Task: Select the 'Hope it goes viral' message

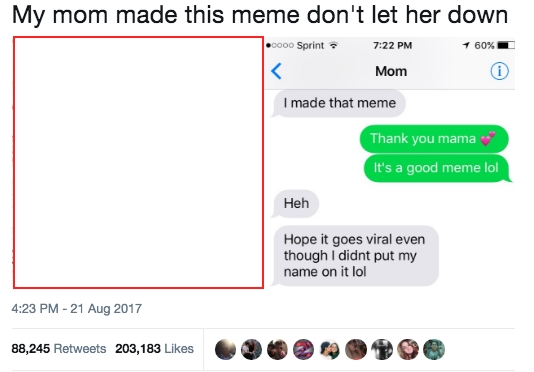Action: pyautogui.click(x=355, y=255)
